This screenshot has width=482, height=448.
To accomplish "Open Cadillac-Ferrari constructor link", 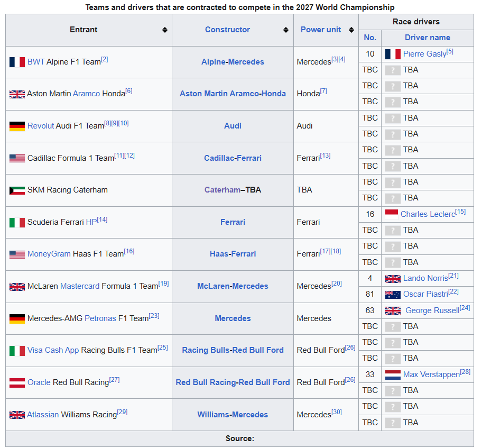I will click(x=233, y=158).
